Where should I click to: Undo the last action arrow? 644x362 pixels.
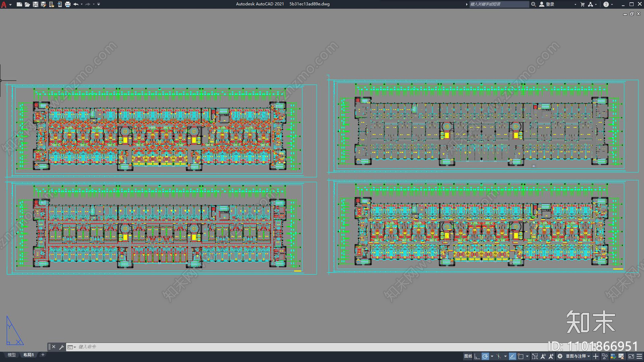tap(76, 4)
